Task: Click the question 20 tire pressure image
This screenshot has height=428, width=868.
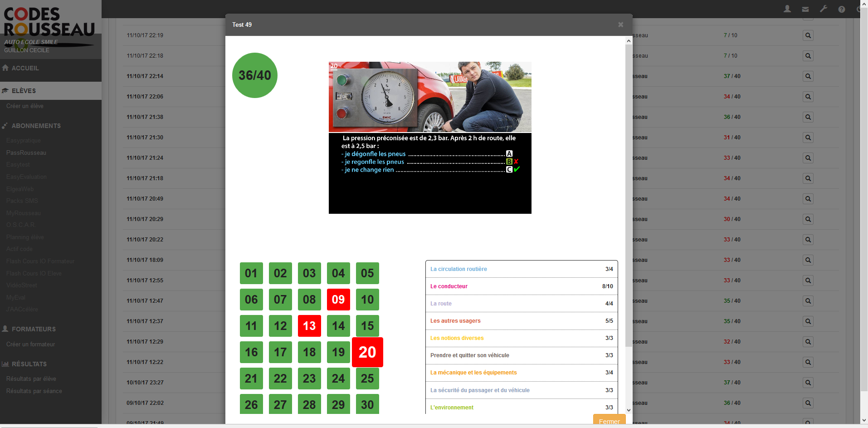Action: [x=429, y=97]
